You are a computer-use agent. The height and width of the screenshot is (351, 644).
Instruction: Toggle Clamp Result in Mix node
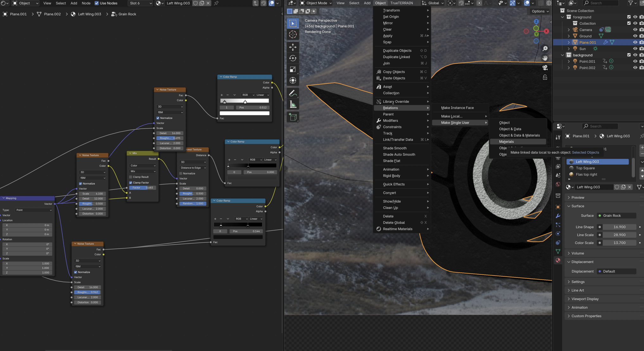click(x=131, y=177)
